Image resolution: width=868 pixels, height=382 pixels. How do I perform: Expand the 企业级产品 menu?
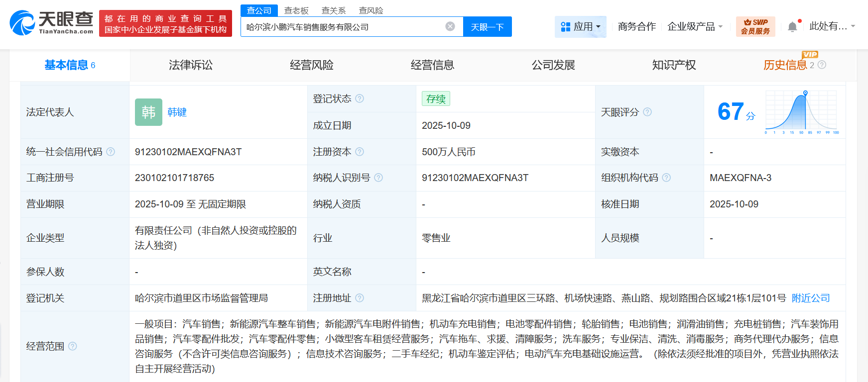click(x=695, y=26)
